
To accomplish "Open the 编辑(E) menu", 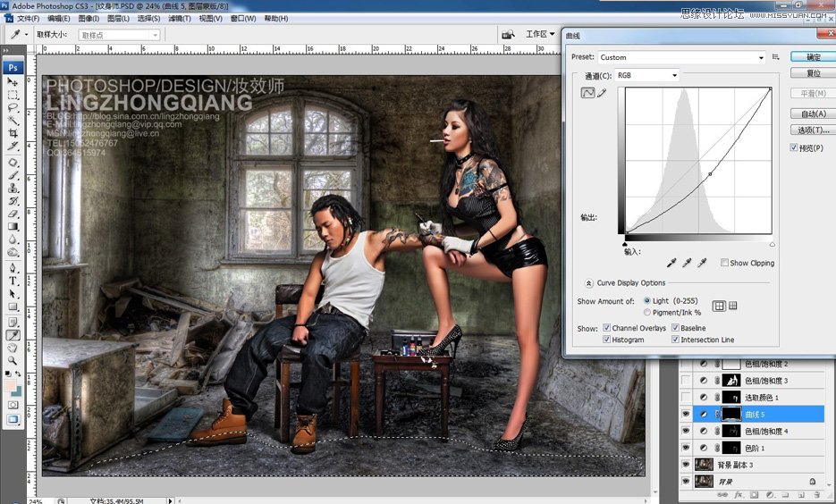I will click(x=59, y=18).
